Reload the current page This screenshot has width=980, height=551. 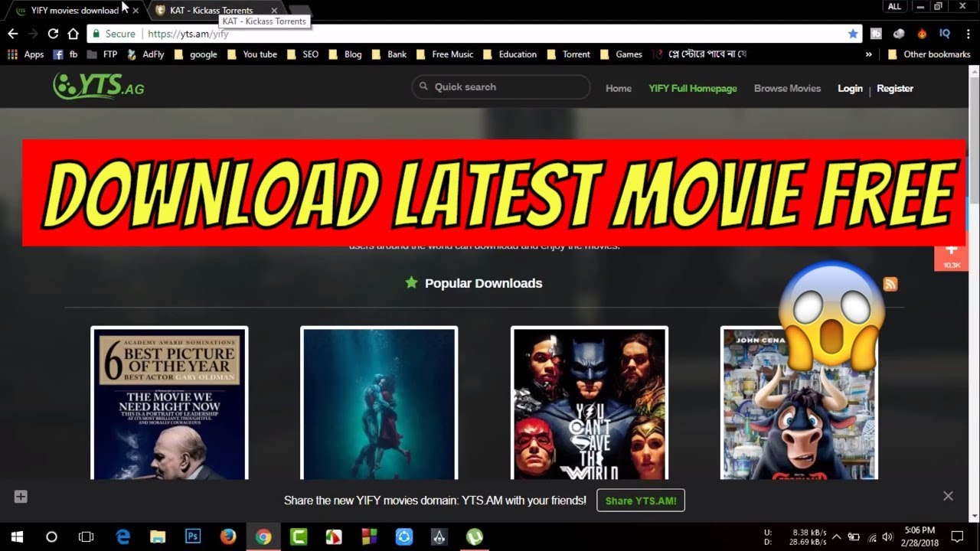[53, 34]
